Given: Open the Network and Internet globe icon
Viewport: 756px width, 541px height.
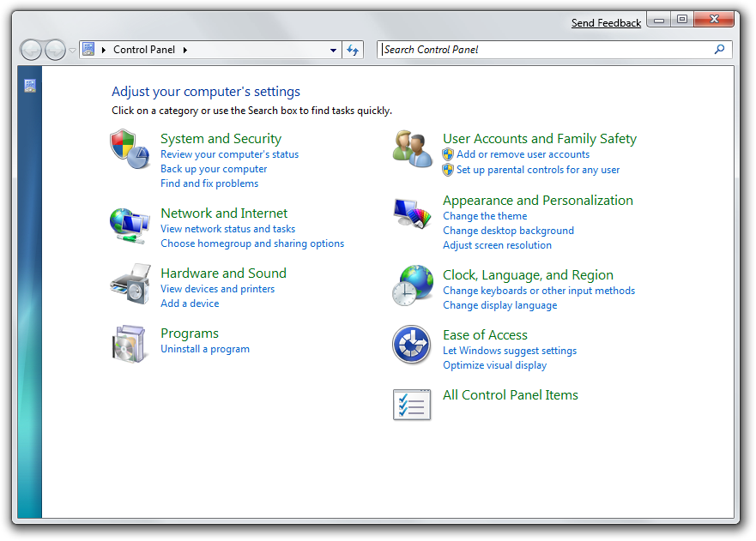Looking at the screenshot, I should coord(130,225).
